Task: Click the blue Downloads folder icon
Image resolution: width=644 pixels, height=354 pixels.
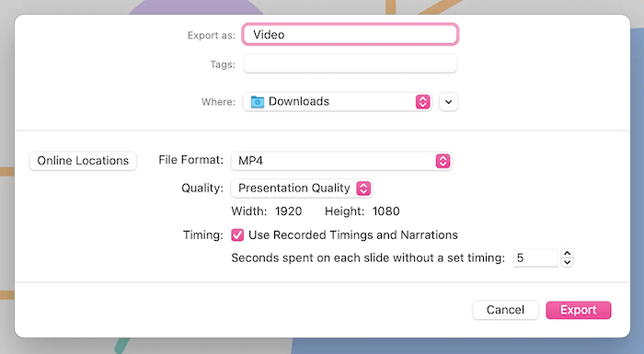Action: 258,101
